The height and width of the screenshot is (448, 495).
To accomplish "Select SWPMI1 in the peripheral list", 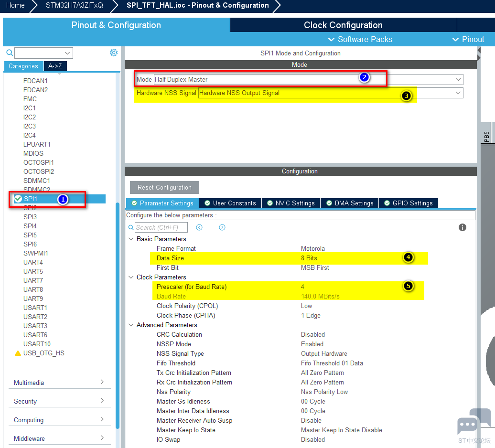I will [x=36, y=253].
